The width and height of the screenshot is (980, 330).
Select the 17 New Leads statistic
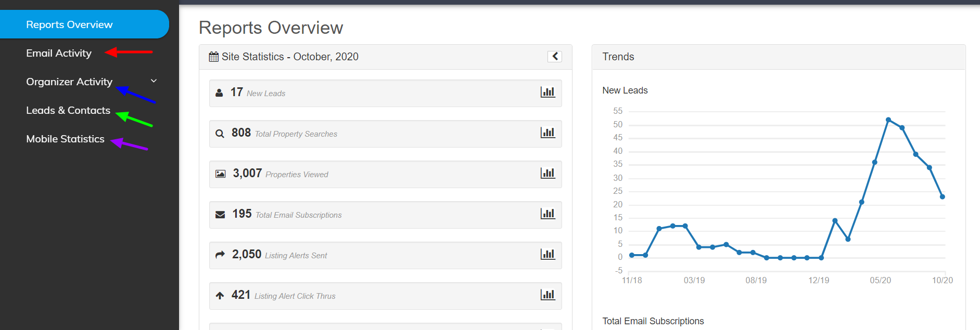click(386, 93)
